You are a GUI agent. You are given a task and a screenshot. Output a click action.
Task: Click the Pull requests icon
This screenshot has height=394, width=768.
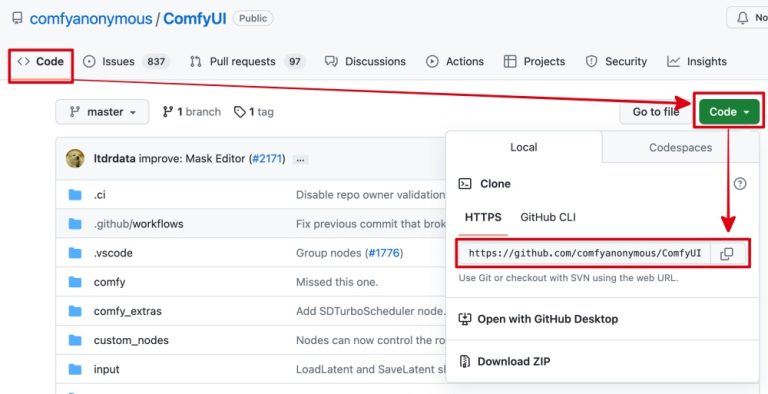[x=195, y=62]
